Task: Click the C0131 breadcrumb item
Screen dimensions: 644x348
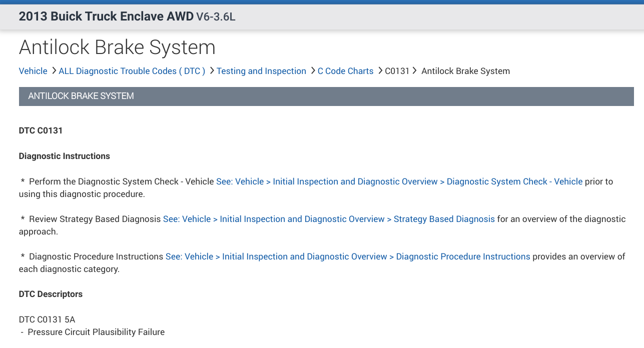Action: (397, 71)
